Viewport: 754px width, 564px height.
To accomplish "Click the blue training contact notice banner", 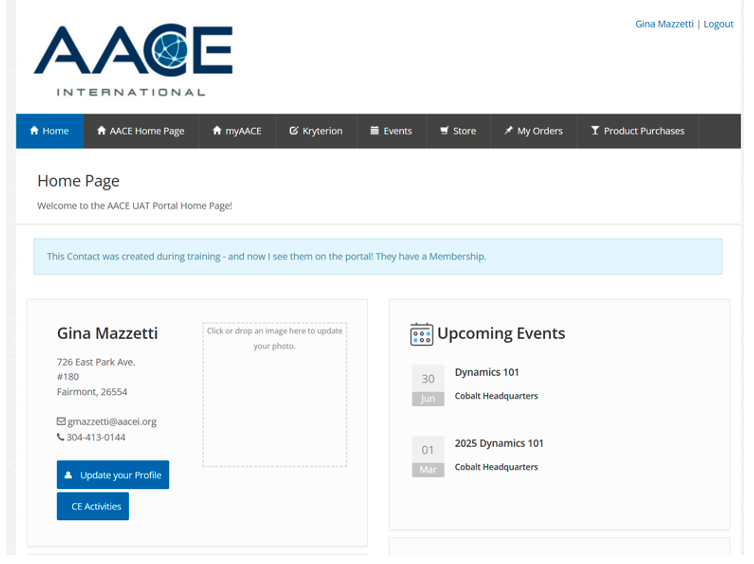I will pyautogui.click(x=378, y=257).
